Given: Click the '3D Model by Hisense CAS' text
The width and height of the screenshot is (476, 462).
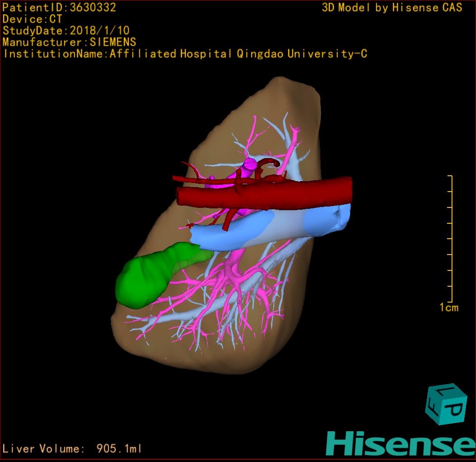Looking at the screenshot, I should coord(392,8).
